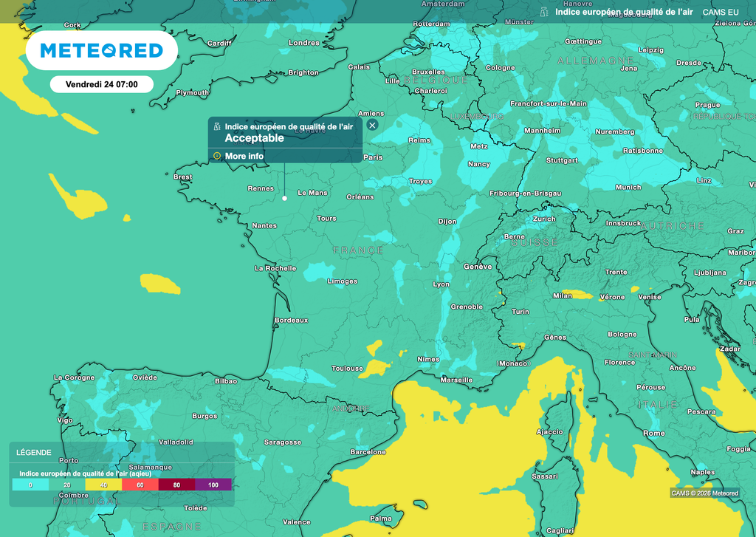Click the Toulouse city label on map
The height and width of the screenshot is (537, 756).
coord(347,368)
